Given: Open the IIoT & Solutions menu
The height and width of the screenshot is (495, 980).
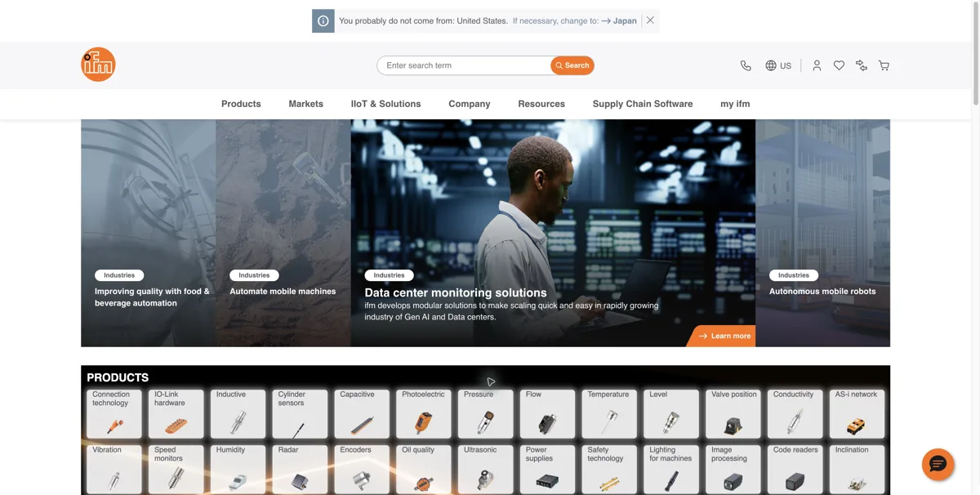Looking at the screenshot, I should (x=385, y=104).
